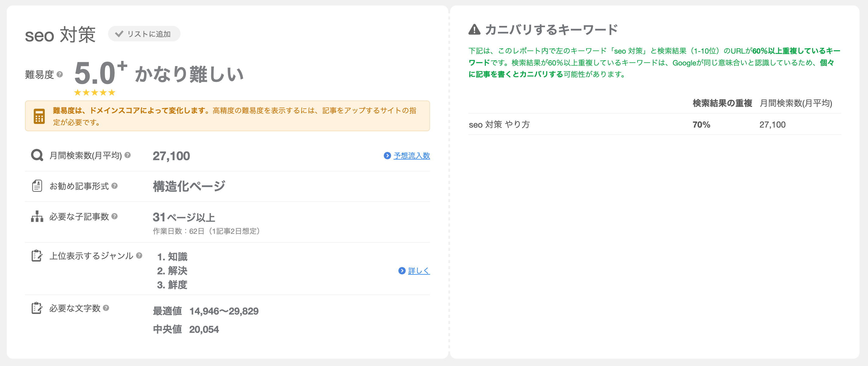
Task: Click the blue arrow icon before 詳しく
Action: (402, 271)
